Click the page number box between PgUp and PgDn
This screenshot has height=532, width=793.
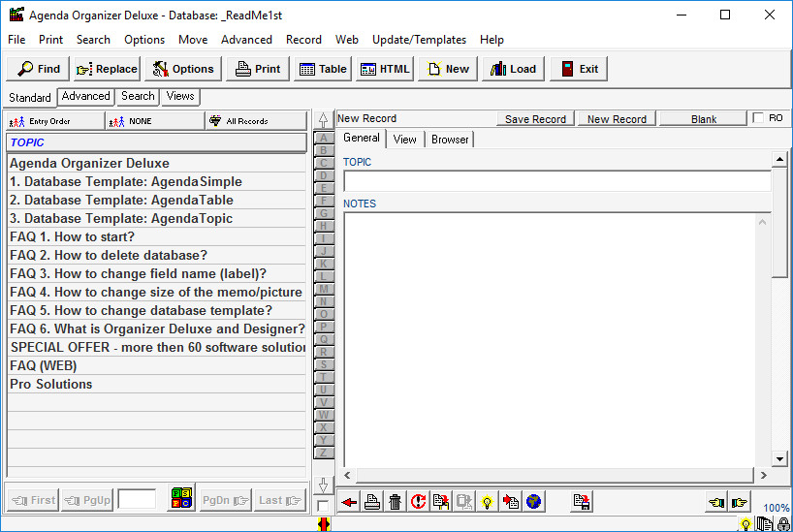point(137,499)
